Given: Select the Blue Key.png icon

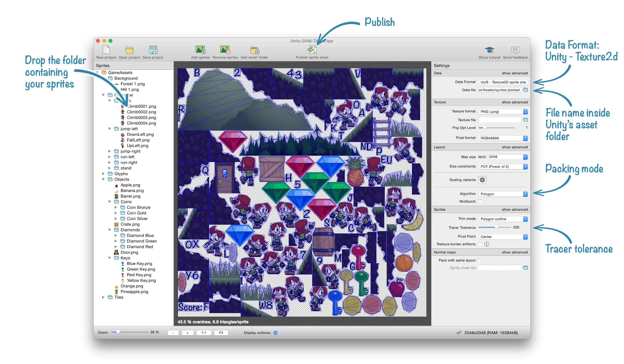Looking at the screenshot, I should [123, 264].
